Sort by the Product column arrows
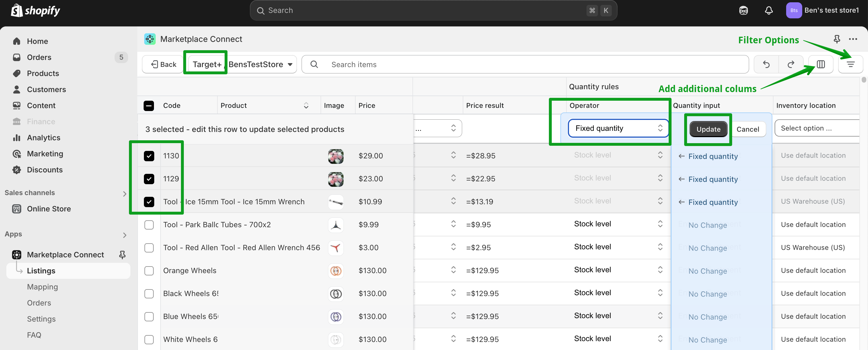 point(306,105)
